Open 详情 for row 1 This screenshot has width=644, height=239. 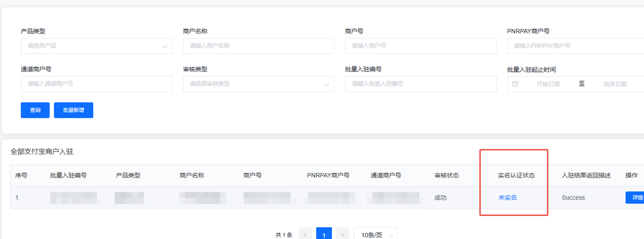coord(636,198)
